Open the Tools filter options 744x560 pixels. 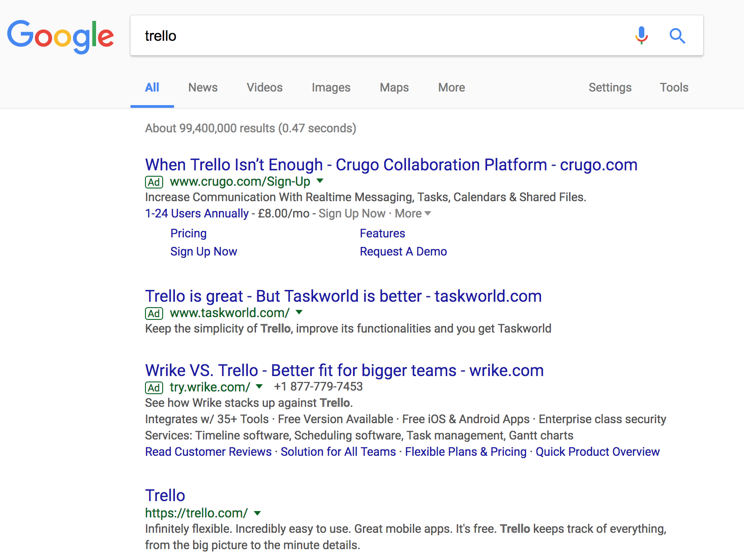tap(674, 87)
